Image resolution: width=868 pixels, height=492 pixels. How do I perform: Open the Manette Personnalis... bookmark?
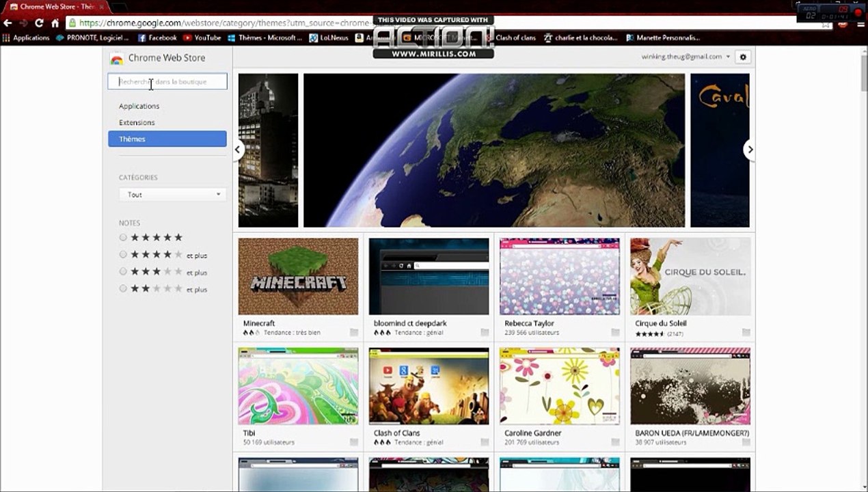(663, 38)
